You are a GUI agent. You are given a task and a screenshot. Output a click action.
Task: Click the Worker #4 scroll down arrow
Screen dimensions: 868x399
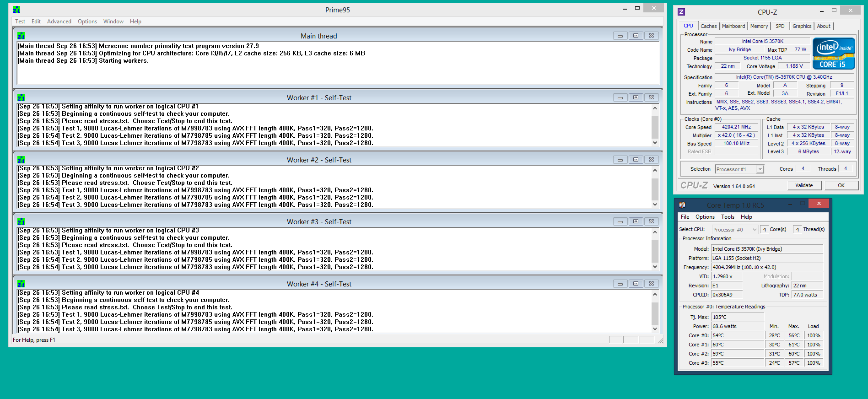[655, 329]
